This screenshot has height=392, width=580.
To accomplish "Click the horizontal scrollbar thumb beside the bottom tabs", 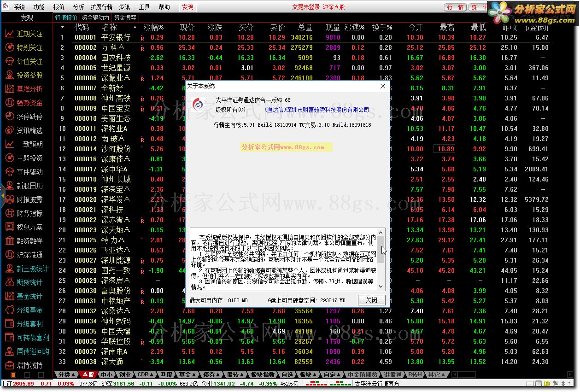I will tap(467, 374).
